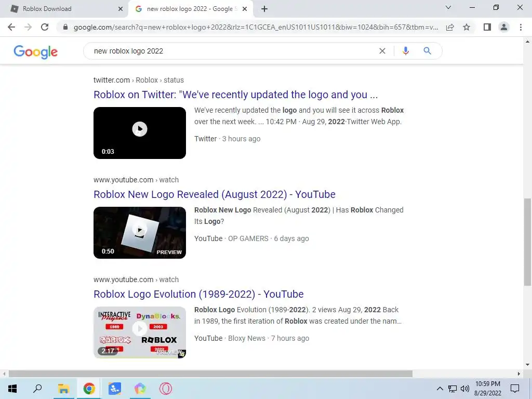Open the tab search dropdown chevron
The width and height of the screenshot is (532, 399).
448,7
